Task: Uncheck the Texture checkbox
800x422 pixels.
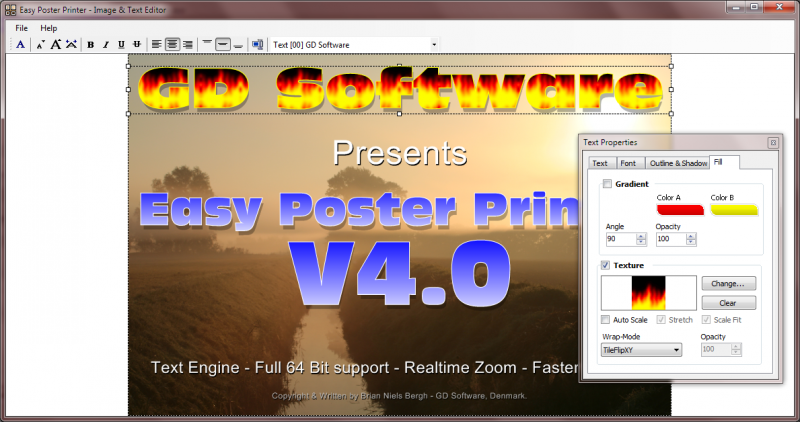Action: 605,265
